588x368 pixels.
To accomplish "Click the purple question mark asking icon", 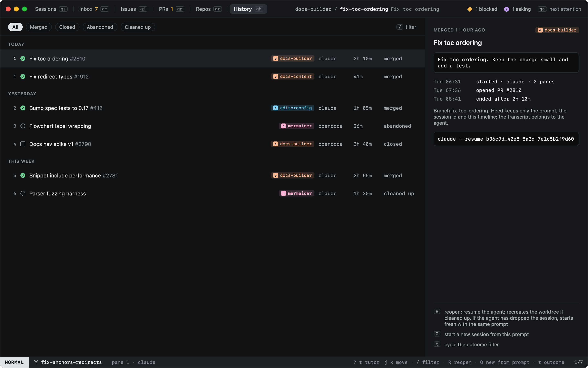I will click(506, 9).
